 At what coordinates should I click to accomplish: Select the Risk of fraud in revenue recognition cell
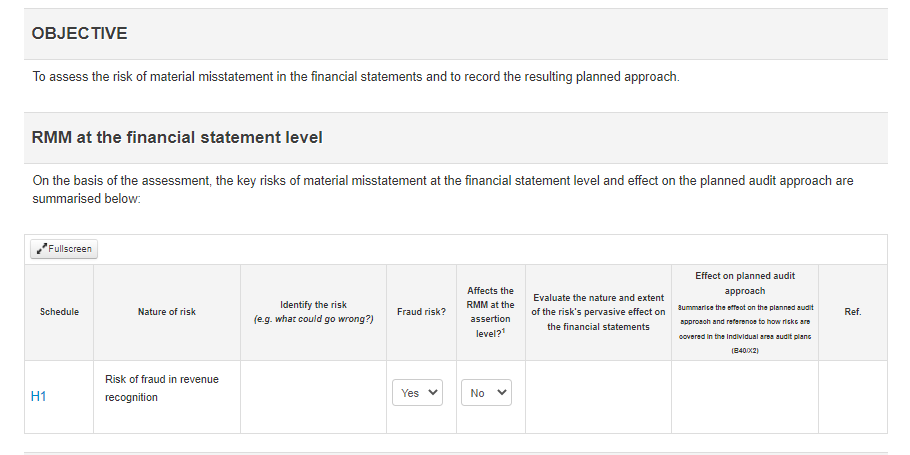click(x=167, y=397)
